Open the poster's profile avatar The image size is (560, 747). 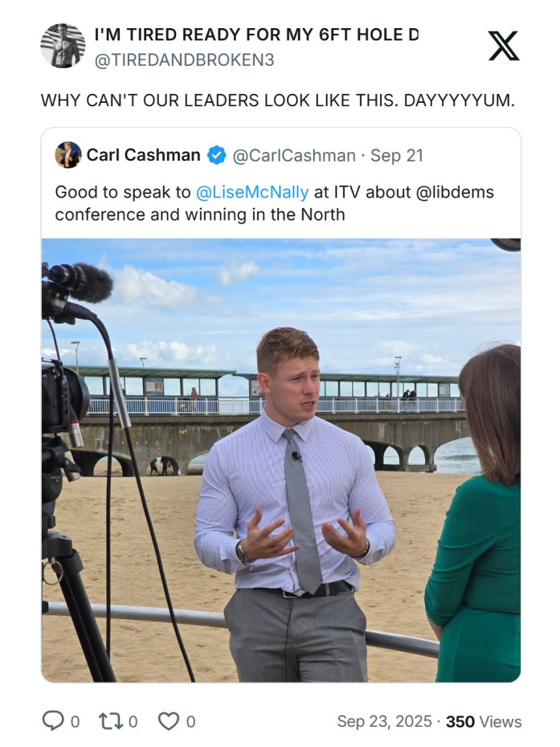[63, 46]
